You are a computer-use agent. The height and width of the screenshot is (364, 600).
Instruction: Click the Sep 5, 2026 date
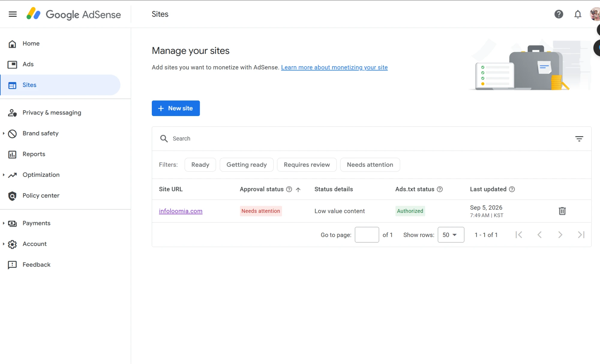(486, 207)
